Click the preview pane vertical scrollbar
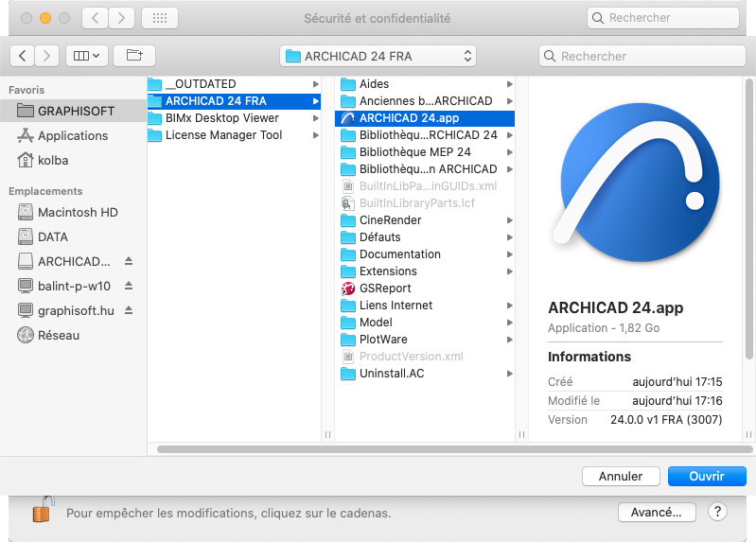 click(748, 219)
